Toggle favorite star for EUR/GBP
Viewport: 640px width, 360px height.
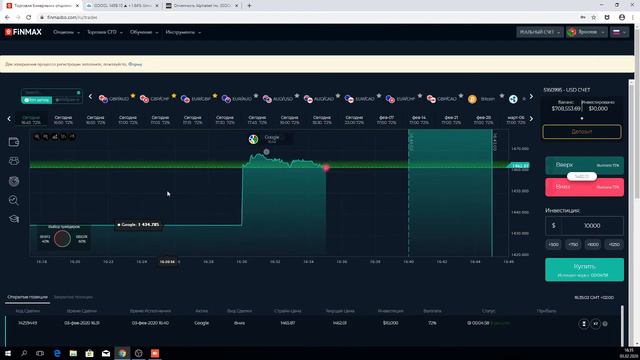[215, 96]
